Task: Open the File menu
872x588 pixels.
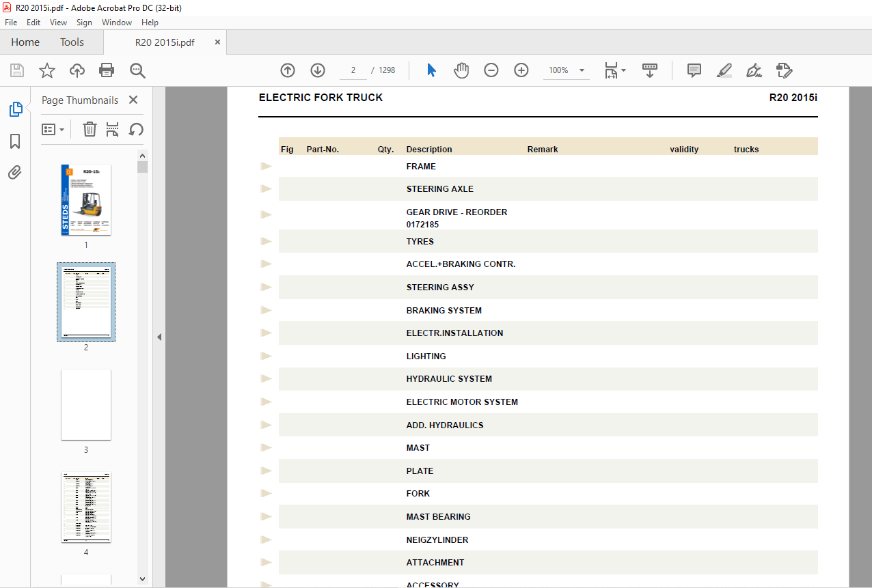Action: tap(11, 23)
